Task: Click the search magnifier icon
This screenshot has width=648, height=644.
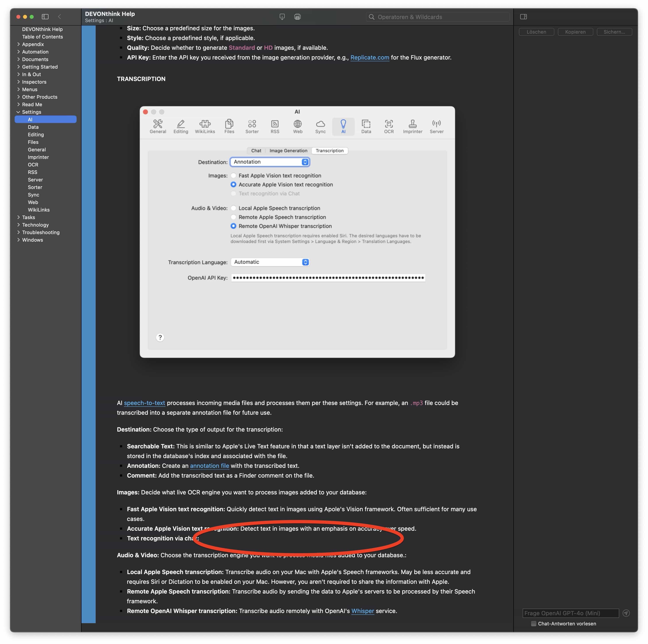Action: 372,17
